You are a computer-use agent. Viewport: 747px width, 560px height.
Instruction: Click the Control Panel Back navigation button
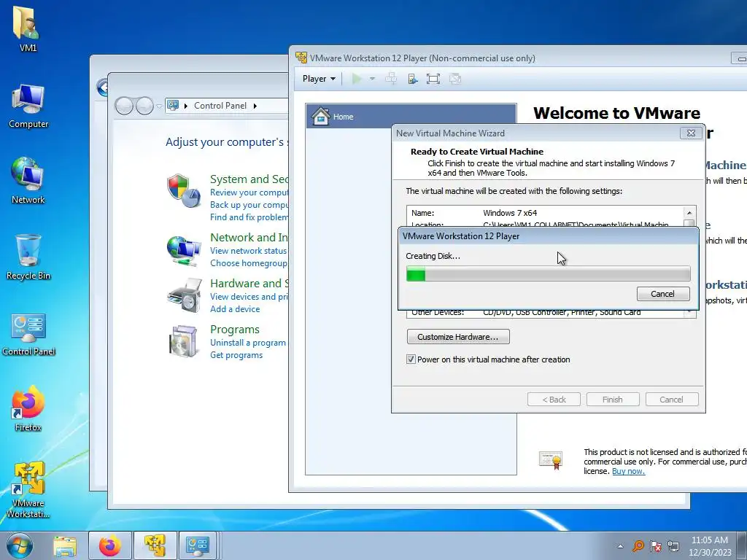pyautogui.click(x=124, y=106)
